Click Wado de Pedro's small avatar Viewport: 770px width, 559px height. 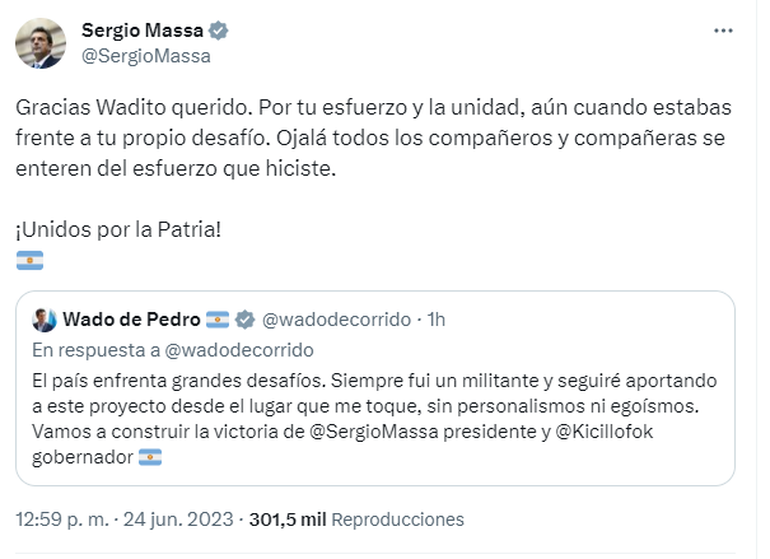click(44, 320)
